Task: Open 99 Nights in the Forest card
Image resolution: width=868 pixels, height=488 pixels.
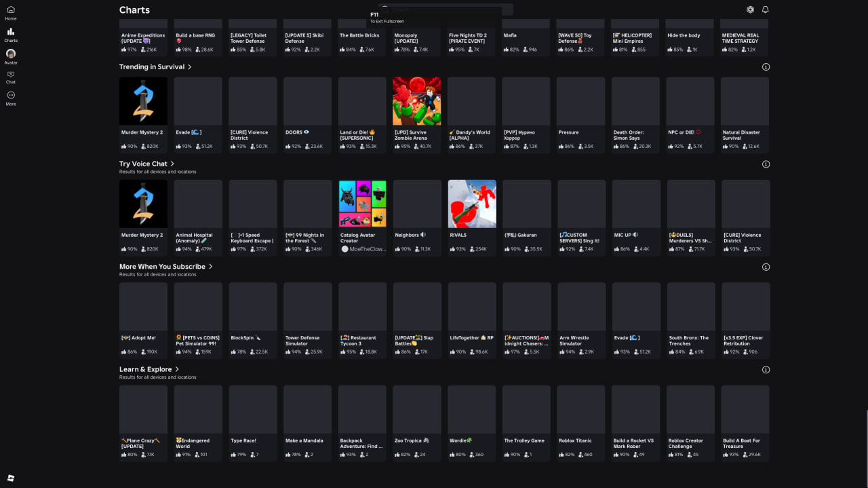Action: [x=307, y=218]
